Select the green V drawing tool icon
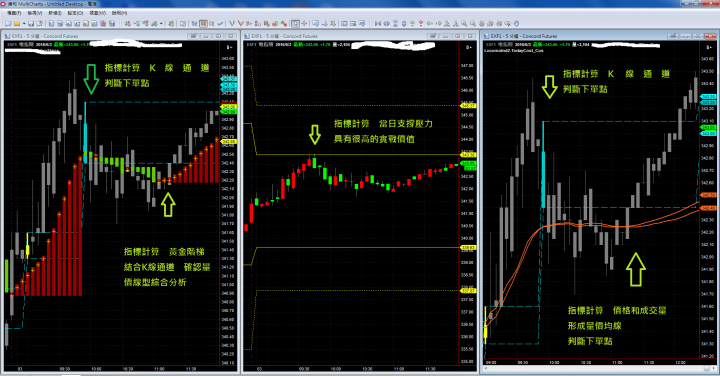The width and height of the screenshot is (720, 376). [x=231, y=23]
